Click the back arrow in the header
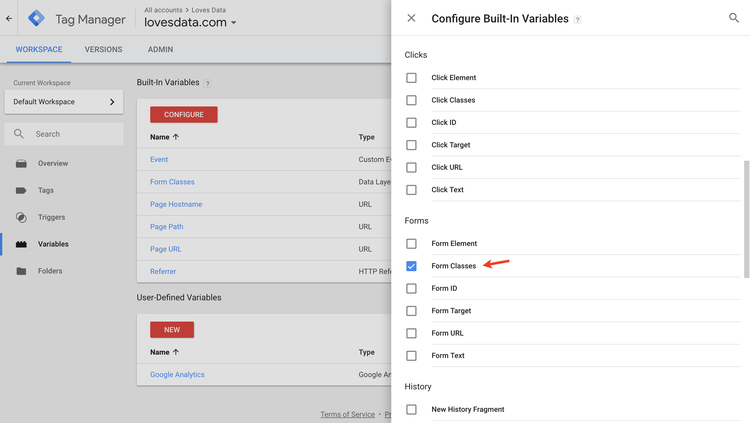The width and height of the screenshot is (750, 423). click(9, 19)
